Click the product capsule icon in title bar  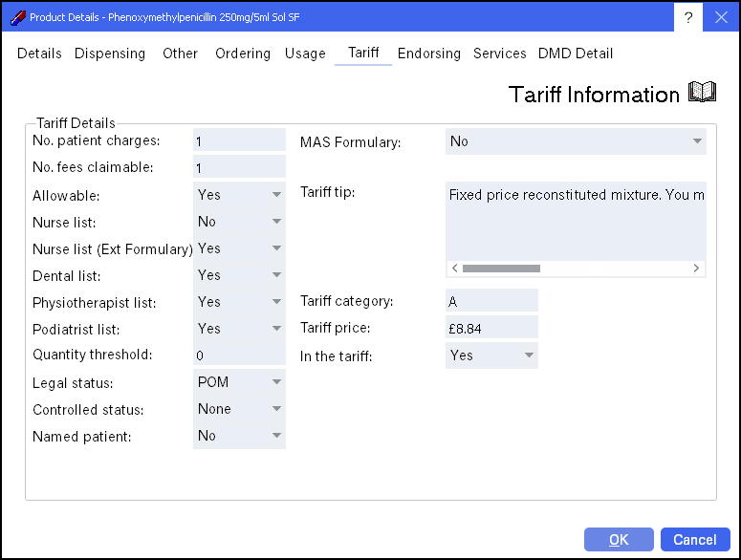(18, 18)
